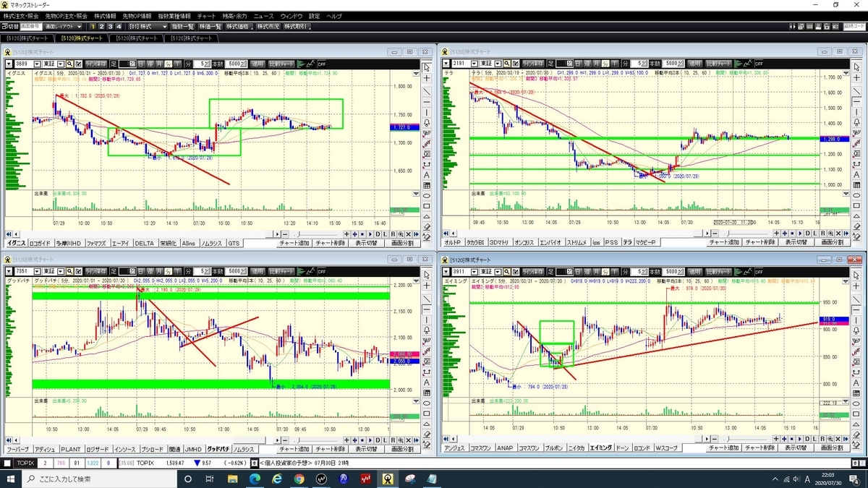
Task: Select the grid tool in イグニス chart toolbar
Action: 427,185
